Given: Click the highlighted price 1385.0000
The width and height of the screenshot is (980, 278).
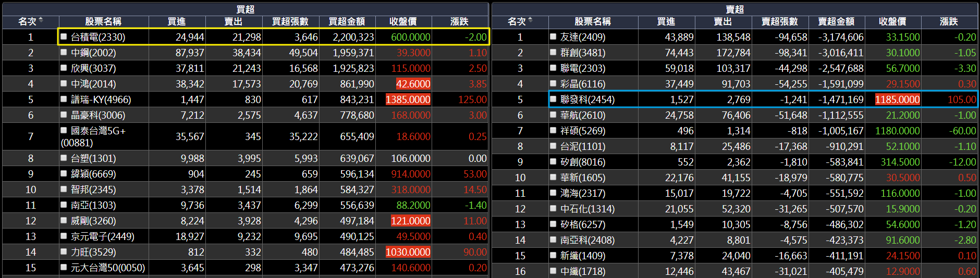Looking at the screenshot, I should point(408,99).
